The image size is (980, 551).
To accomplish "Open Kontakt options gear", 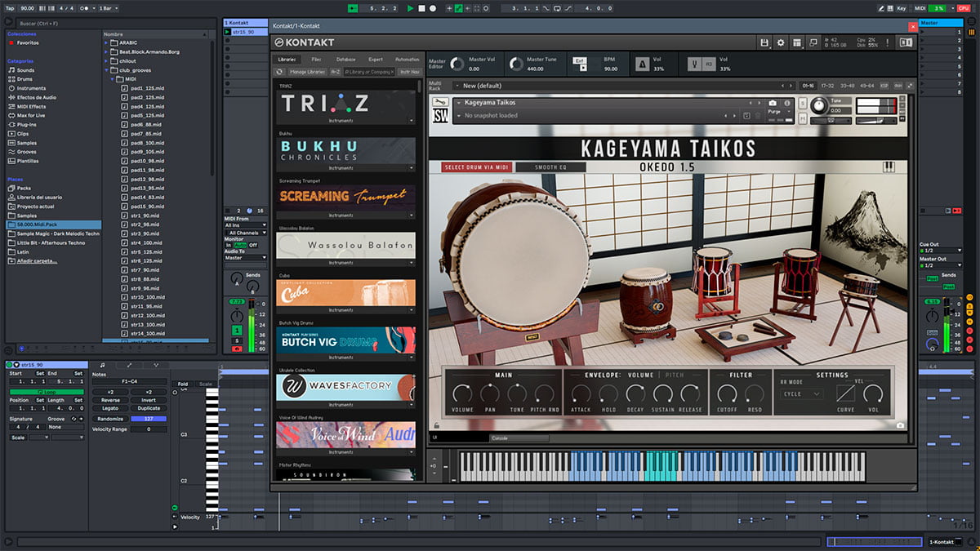I will pos(781,42).
